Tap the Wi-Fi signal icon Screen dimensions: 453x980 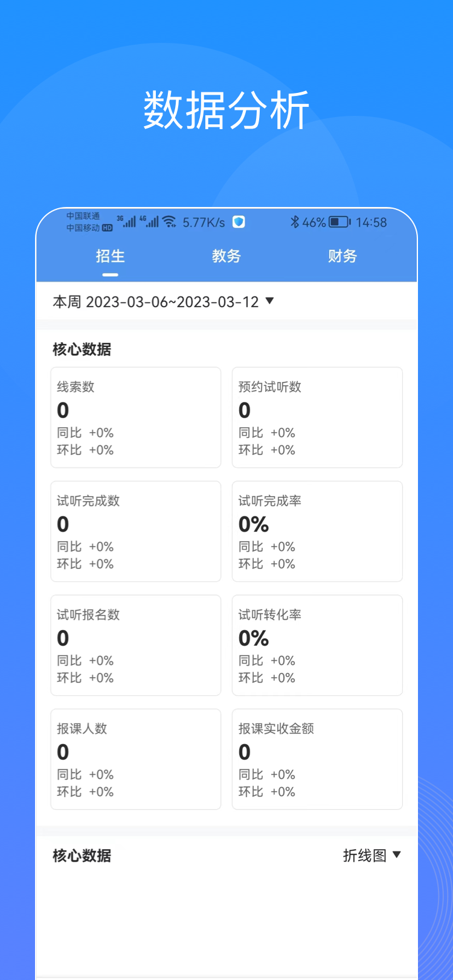(170, 221)
